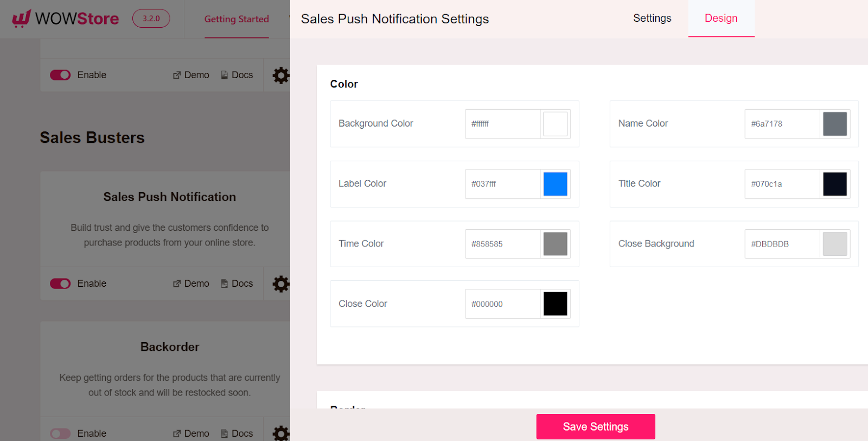Click the 3.2.0 version badge
This screenshot has width=868, height=441.
click(151, 18)
